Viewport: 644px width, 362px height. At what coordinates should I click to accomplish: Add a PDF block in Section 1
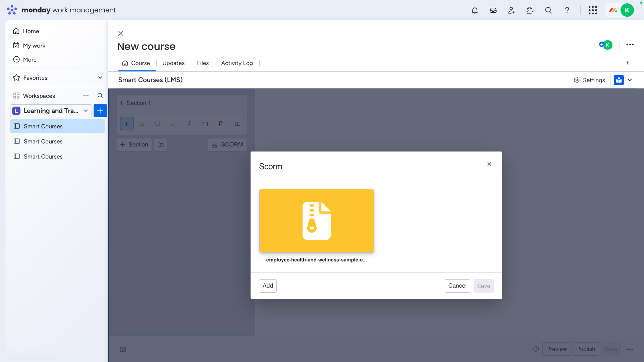221,124
